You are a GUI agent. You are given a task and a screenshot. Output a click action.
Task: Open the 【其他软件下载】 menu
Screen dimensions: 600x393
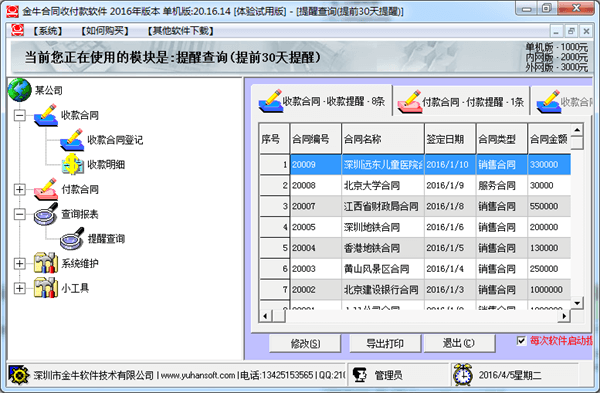point(181,31)
